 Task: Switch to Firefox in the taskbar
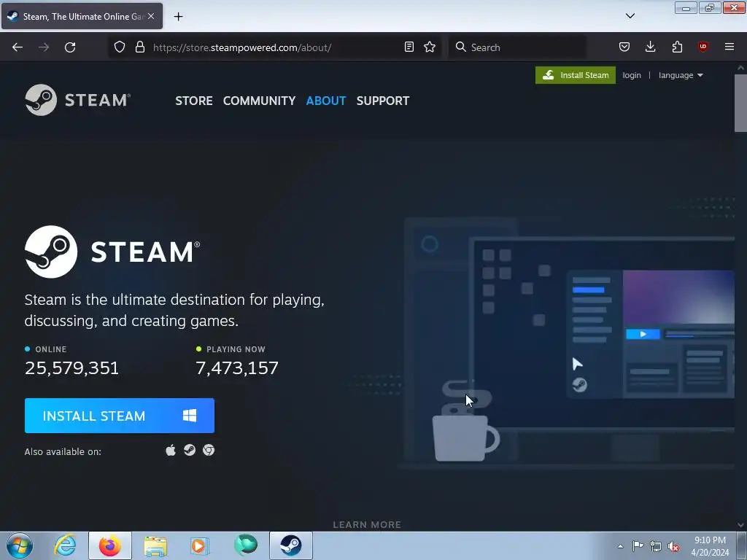coord(110,545)
